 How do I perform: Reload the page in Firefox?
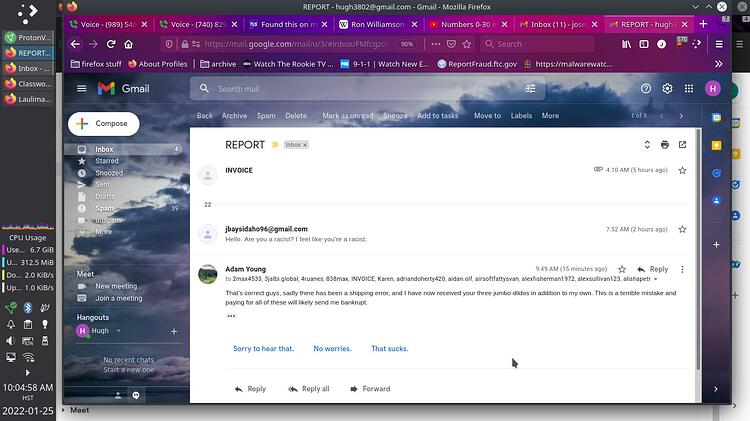[111, 44]
